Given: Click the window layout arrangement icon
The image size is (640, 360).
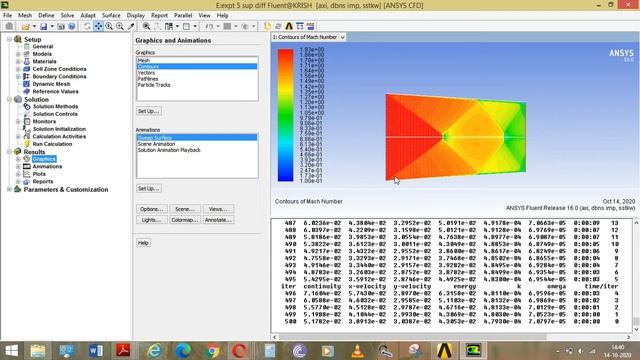Looking at the screenshot, I should (169, 27).
